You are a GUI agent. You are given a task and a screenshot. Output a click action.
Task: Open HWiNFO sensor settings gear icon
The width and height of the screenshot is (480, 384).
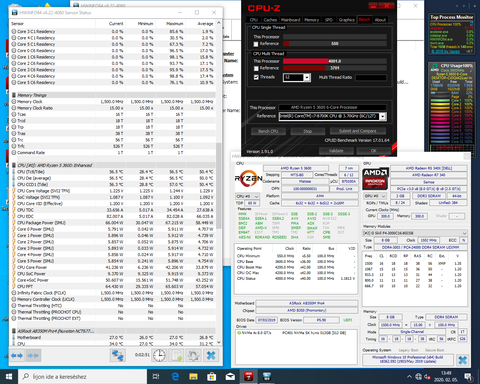coord(194,355)
